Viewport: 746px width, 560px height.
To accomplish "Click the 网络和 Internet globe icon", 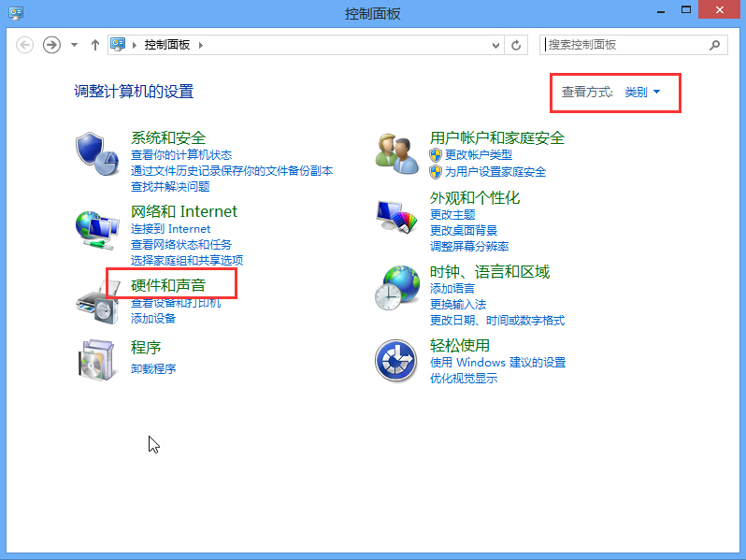I will pos(96,227).
